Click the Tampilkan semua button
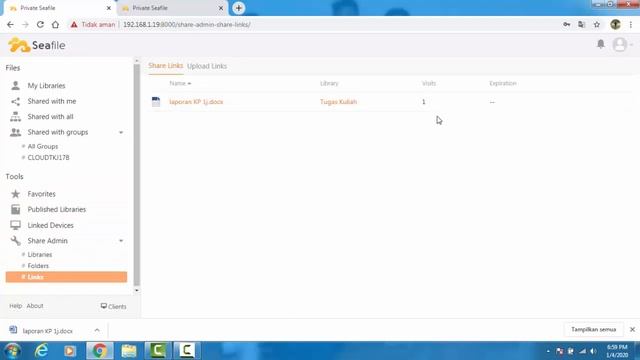This screenshot has height=360, width=640. pyautogui.click(x=593, y=329)
